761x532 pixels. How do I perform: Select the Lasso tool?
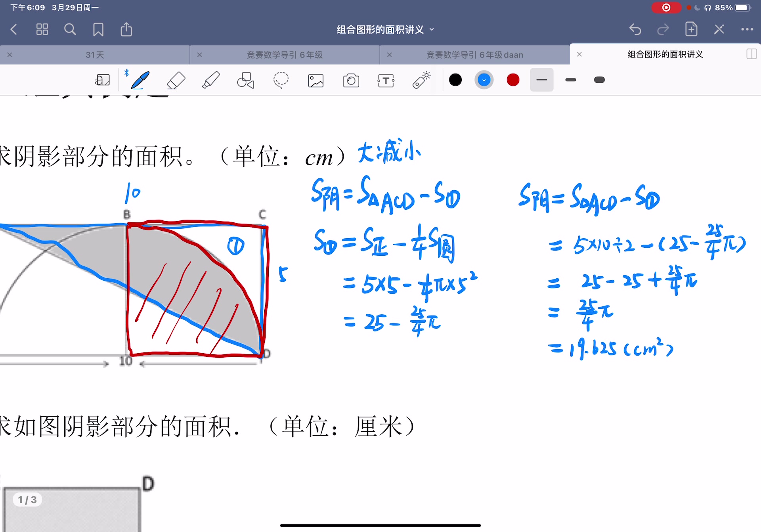(281, 80)
